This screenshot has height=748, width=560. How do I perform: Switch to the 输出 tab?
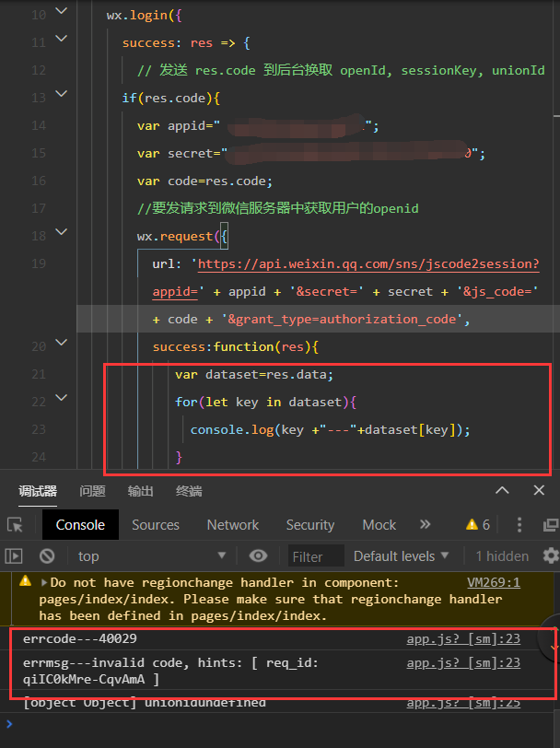pyautogui.click(x=140, y=491)
